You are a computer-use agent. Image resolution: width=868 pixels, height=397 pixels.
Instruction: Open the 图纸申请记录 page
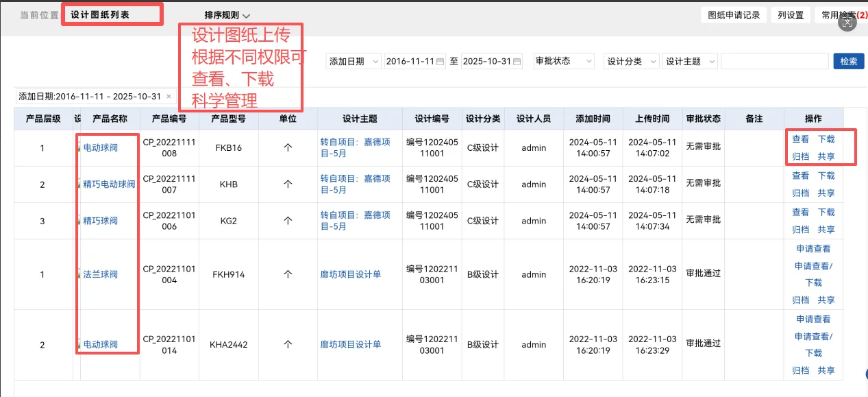(733, 14)
